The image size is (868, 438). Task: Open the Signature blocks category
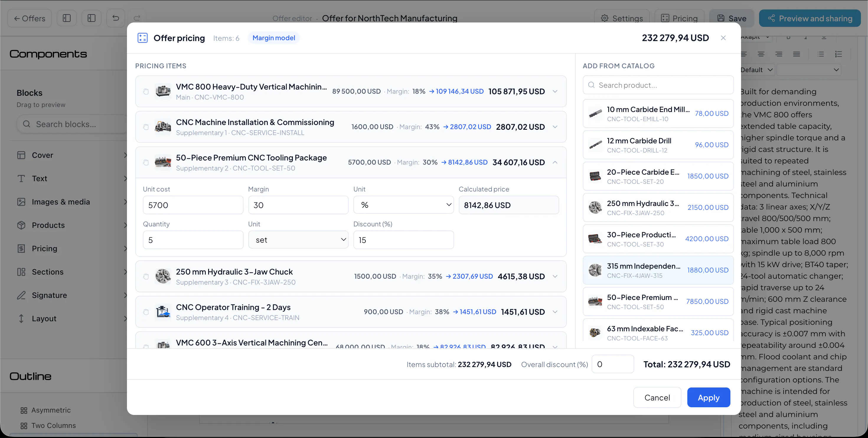point(72,295)
